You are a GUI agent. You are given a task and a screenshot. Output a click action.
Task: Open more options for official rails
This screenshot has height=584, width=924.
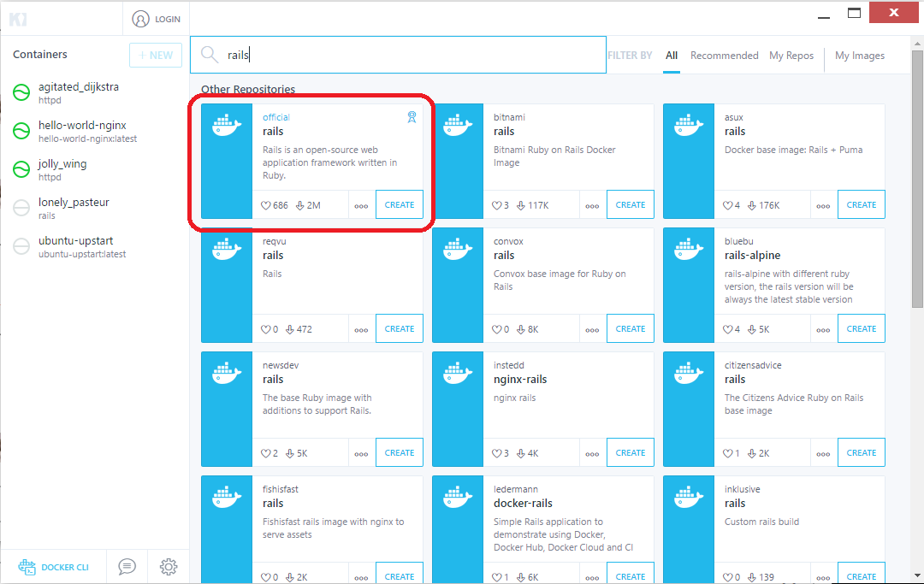click(x=361, y=205)
